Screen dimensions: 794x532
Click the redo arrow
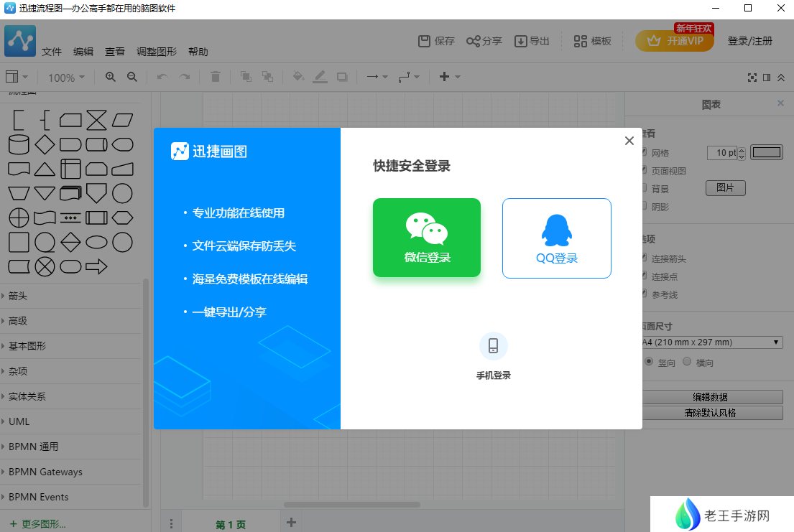[x=185, y=77]
